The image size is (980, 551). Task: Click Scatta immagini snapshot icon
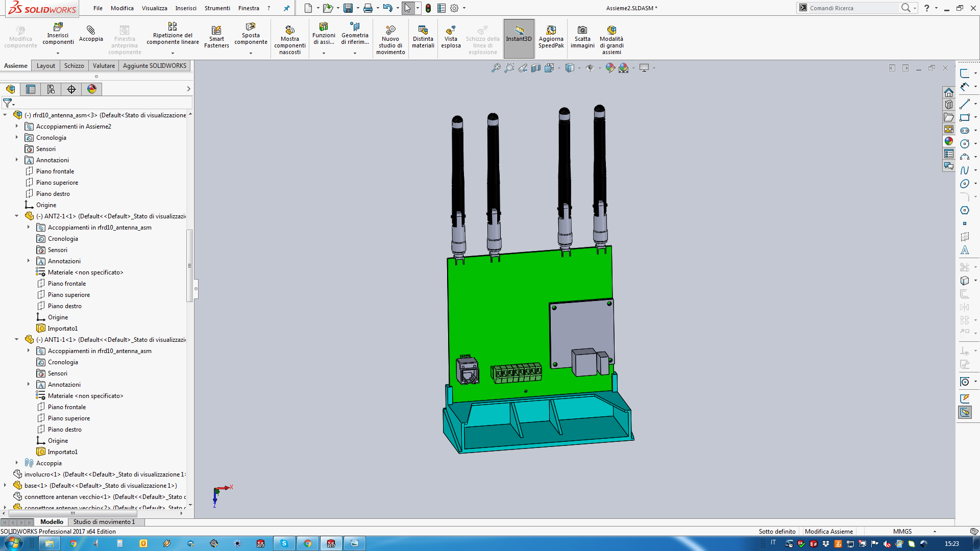582,31
